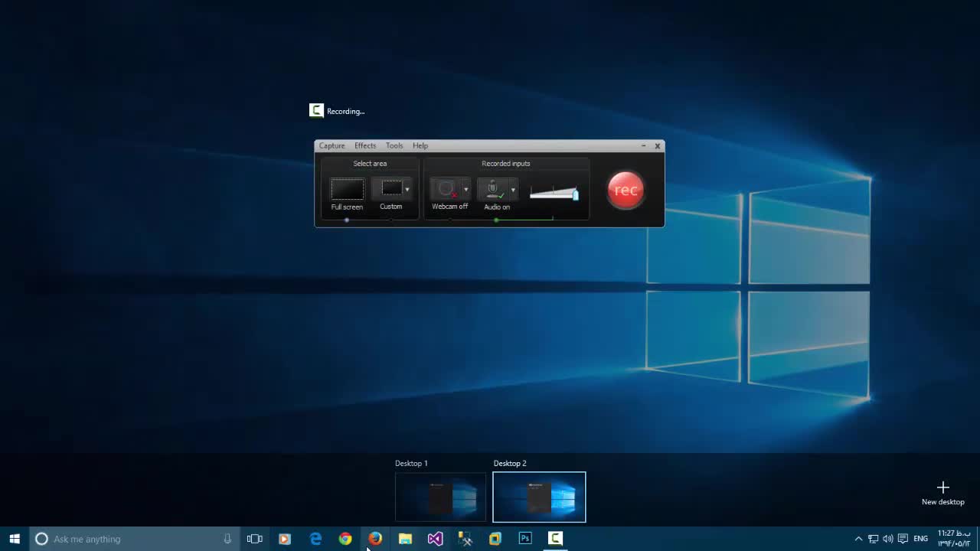Screen dimensions: 980x551
Task: Launch Visual Studio from taskbar
Action: pos(435,539)
